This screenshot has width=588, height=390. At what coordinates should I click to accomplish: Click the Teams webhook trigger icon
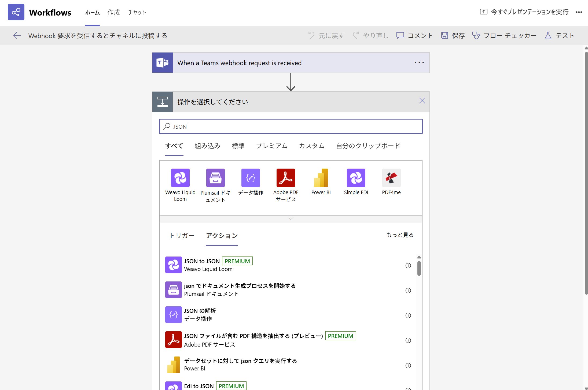(x=163, y=63)
